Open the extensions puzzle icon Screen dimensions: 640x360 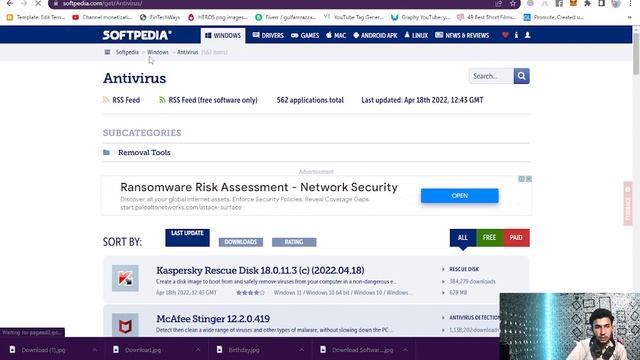point(587,3)
